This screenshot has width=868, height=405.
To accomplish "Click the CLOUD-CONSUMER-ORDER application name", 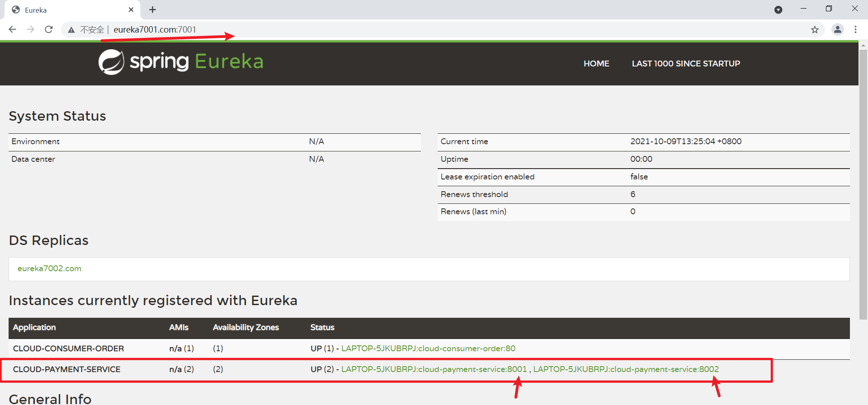I will (x=68, y=348).
